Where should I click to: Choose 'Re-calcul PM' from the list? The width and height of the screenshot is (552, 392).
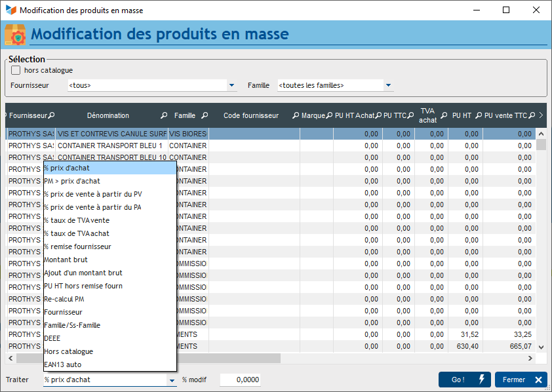point(64,299)
